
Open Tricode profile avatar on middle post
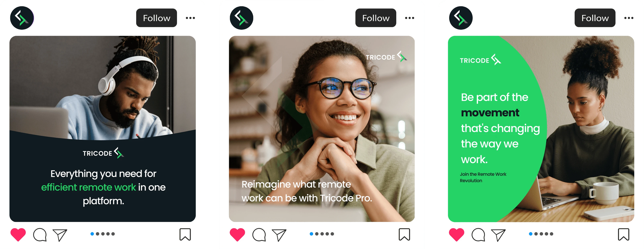click(x=241, y=18)
